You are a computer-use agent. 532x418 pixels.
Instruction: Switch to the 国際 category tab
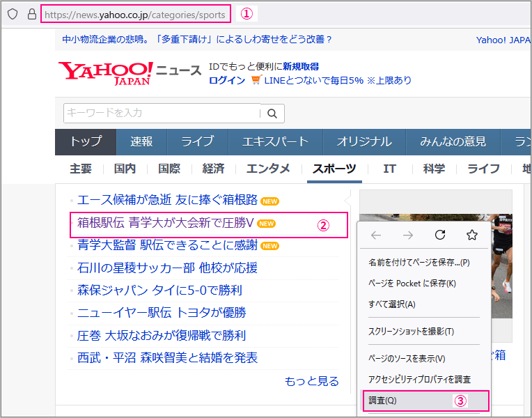[x=169, y=169]
